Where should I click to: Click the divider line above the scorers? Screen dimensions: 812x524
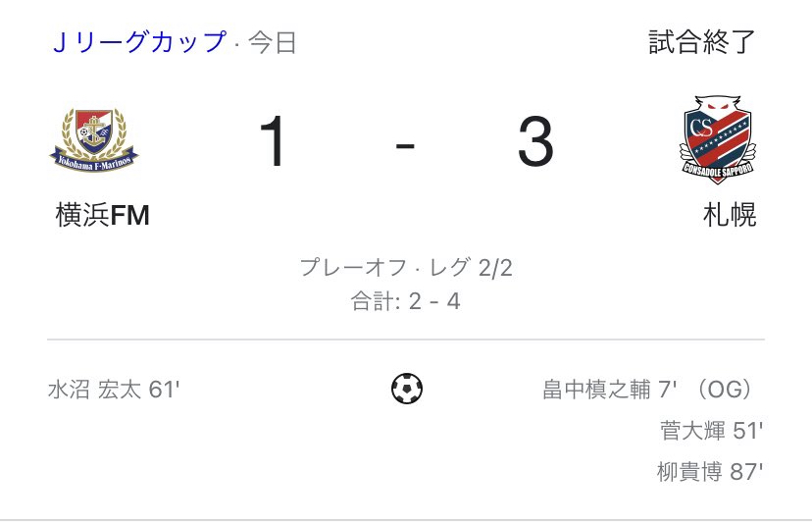click(x=406, y=340)
